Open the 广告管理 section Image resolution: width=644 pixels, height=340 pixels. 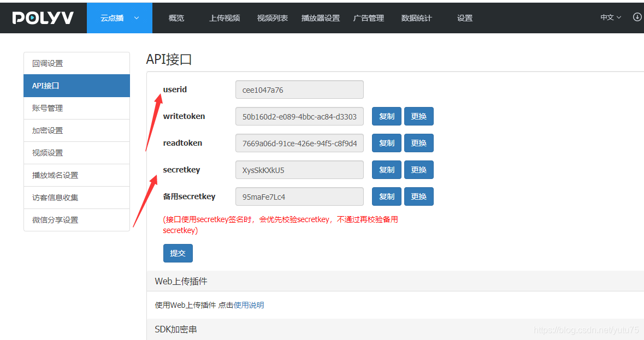pyautogui.click(x=368, y=17)
